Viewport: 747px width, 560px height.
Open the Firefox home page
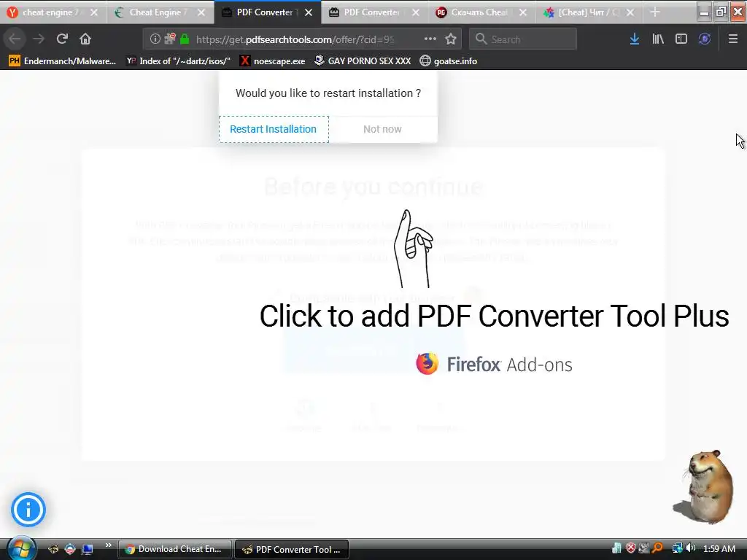click(85, 39)
